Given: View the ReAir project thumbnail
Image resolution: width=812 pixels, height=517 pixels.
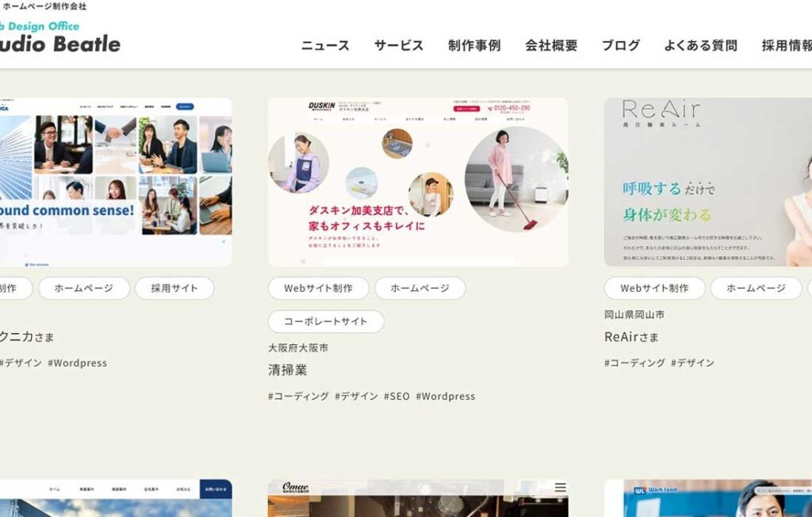Looking at the screenshot, I should point(707,182).
